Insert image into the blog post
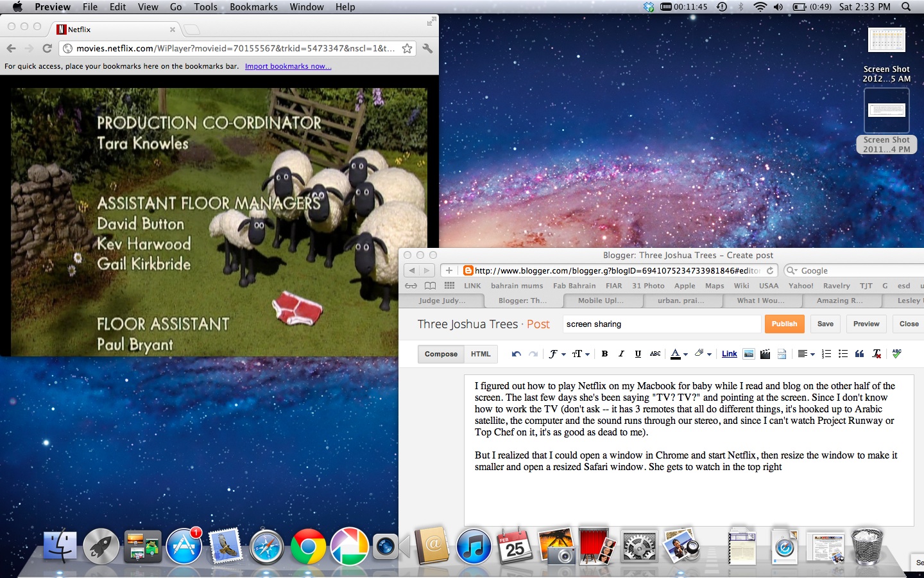 748,354
